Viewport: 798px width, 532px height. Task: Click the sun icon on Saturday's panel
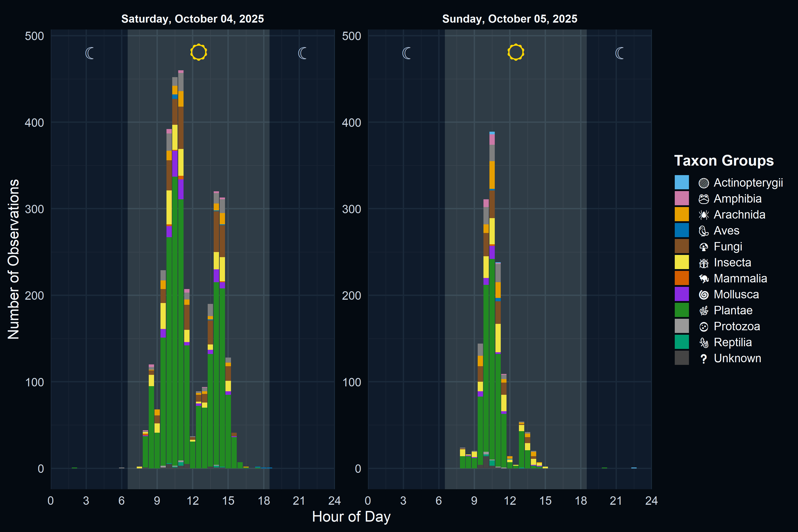point(198,52)
